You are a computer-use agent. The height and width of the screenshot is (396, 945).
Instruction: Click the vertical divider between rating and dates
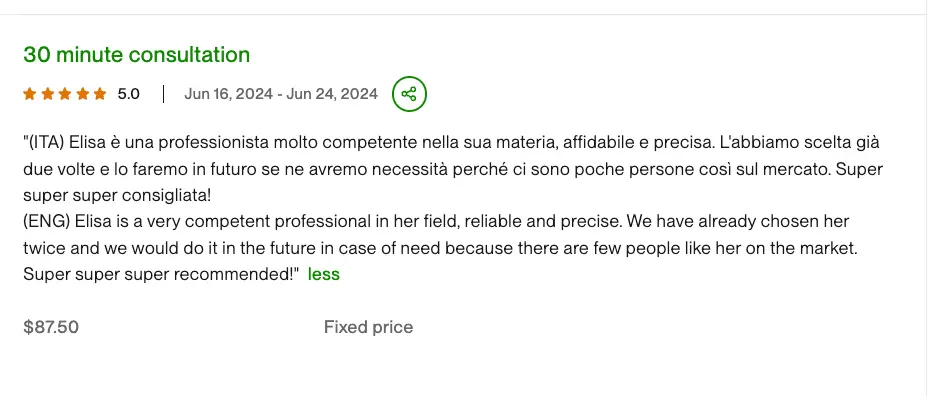163,94
